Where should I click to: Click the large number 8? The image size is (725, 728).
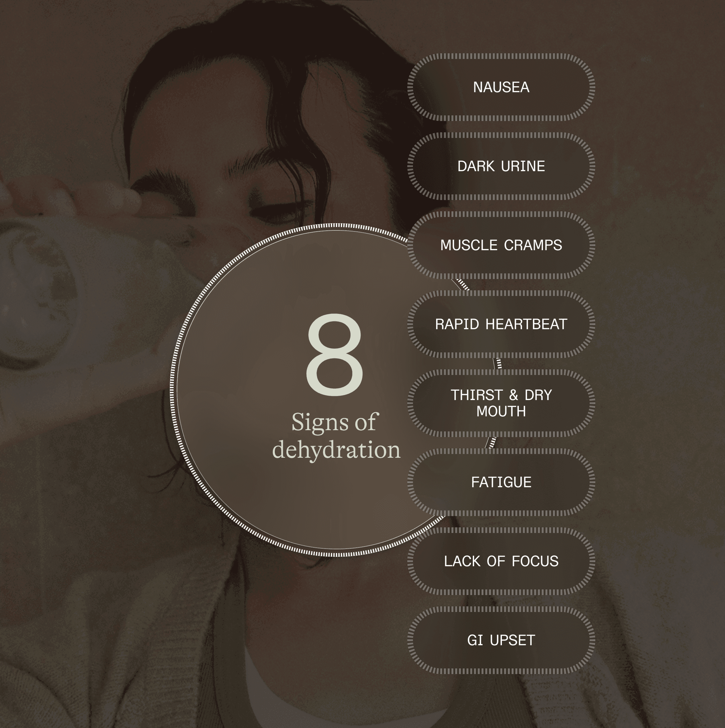pos(334,355)
